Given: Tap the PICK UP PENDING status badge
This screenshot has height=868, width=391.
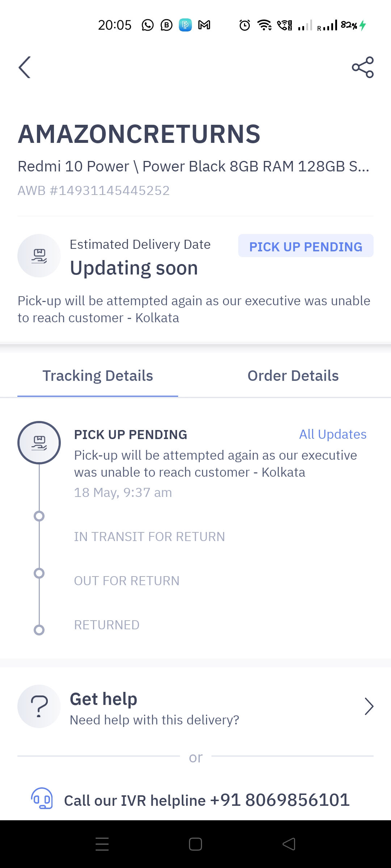Looking at the screenshot, I should 306,246.
